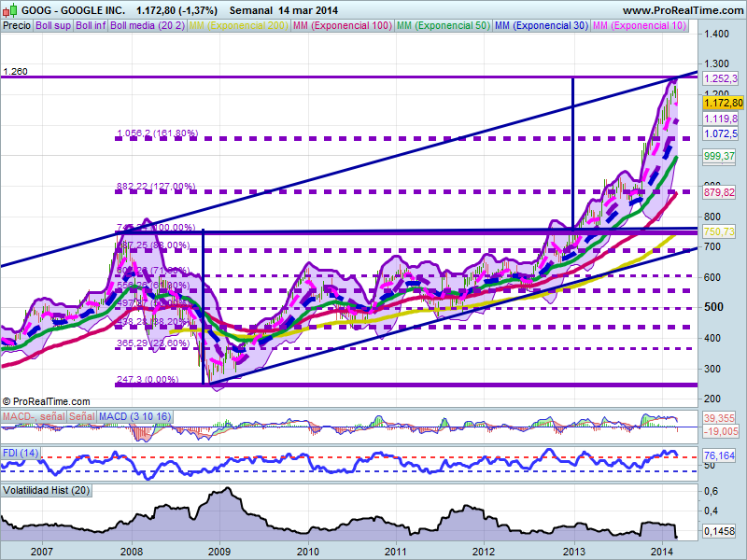Click the bold 500 price axis label
This screenshot has width=747, height=560.
(x=713, y=307)
